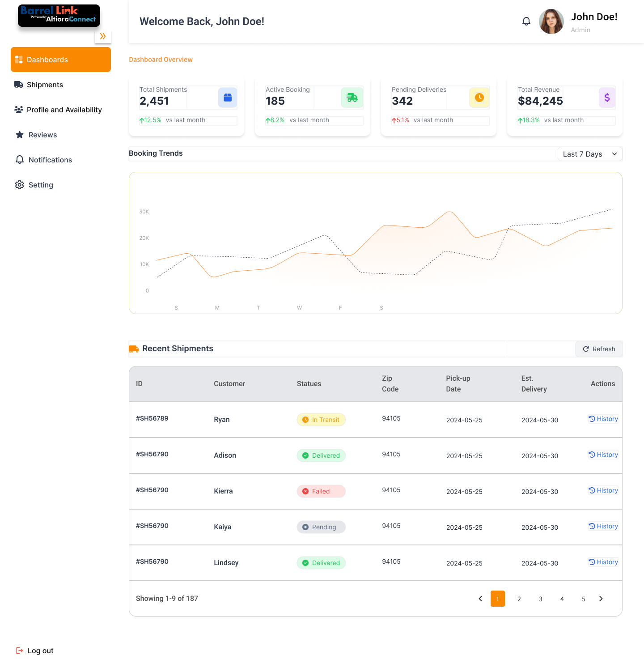
Task: Open Profile and Availability in sidebar
Action: coord(19,110)
